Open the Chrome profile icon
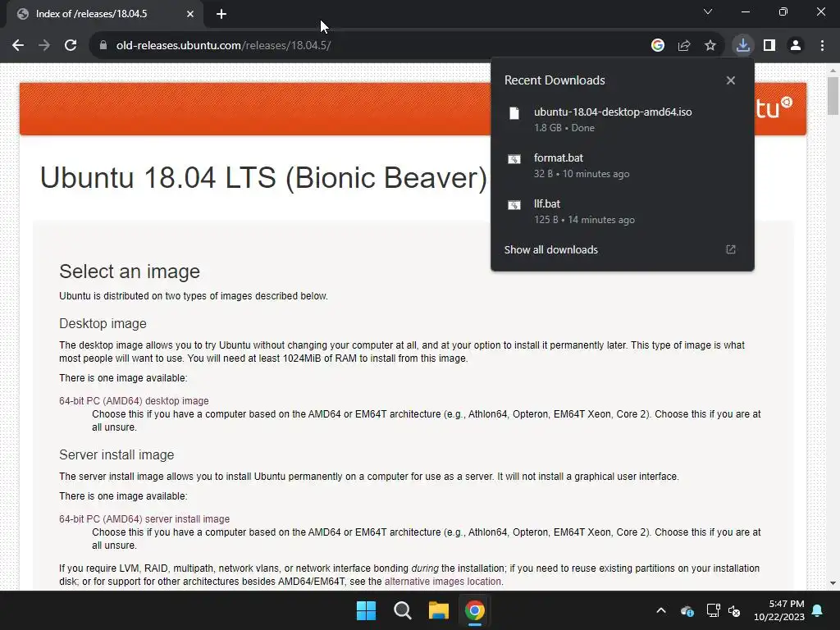This screenshot has width=840, height=630. click(x=796, y=46)
